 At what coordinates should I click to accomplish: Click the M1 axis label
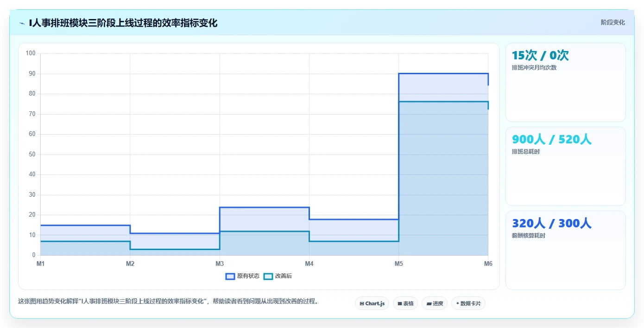point(40,264)
